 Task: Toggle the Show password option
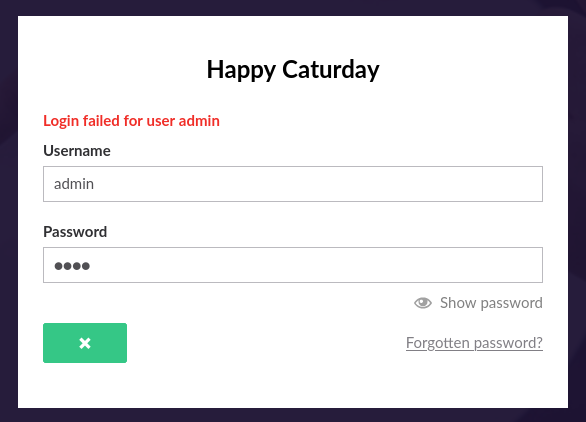(x=478, y=303)
